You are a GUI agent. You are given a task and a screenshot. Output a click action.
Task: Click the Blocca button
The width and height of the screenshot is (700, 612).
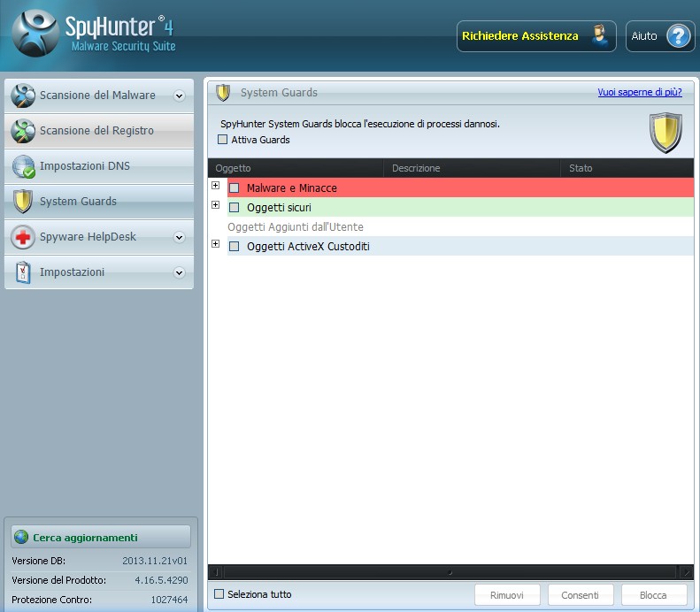(654, 595)
